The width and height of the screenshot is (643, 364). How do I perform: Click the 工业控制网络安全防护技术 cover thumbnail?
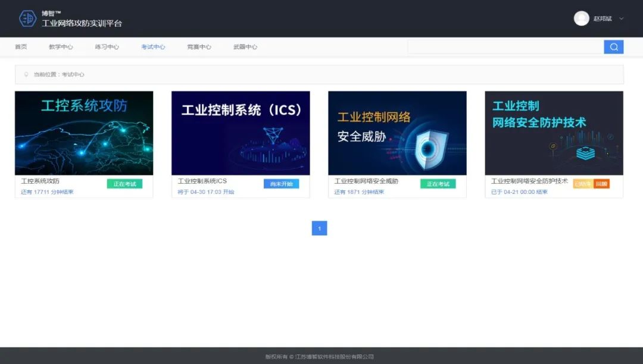pos(554,133)
